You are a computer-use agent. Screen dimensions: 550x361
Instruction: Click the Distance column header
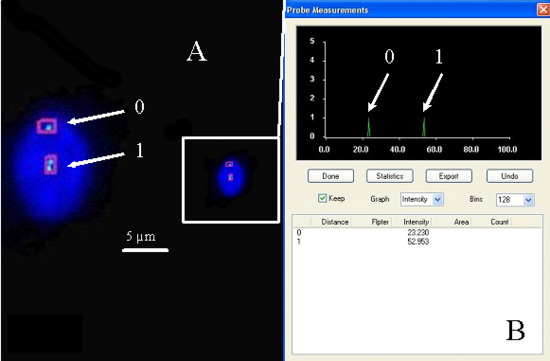tap(335, 222)
